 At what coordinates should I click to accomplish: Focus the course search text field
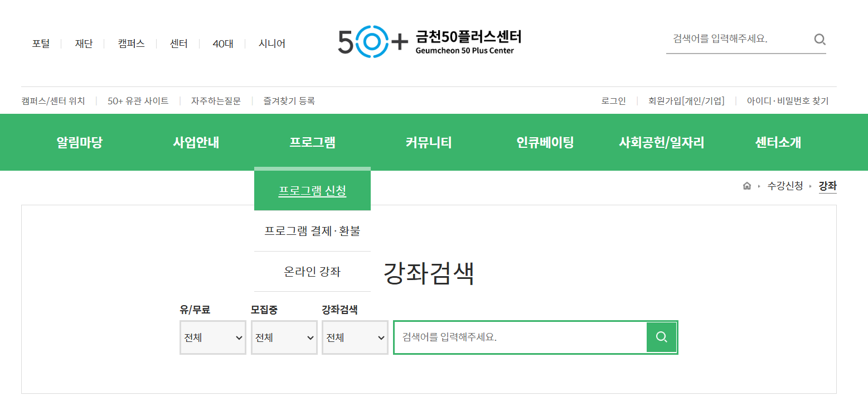pos(520,337)
